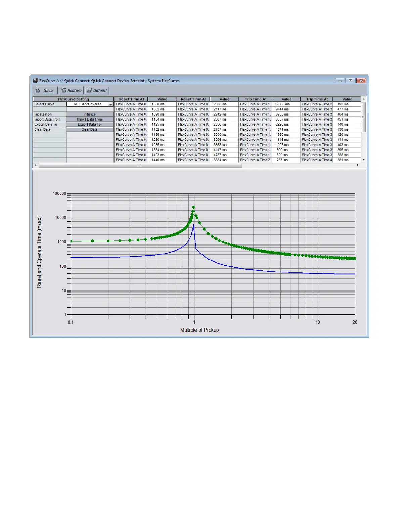
Task: Select the 464 ms value cell
Action: click(347, 114)
